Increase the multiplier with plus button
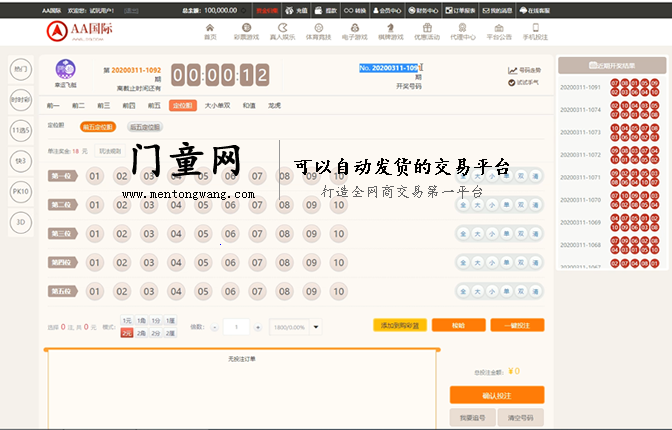The height and width of the screenshot is (430, 672). (259, 327)
